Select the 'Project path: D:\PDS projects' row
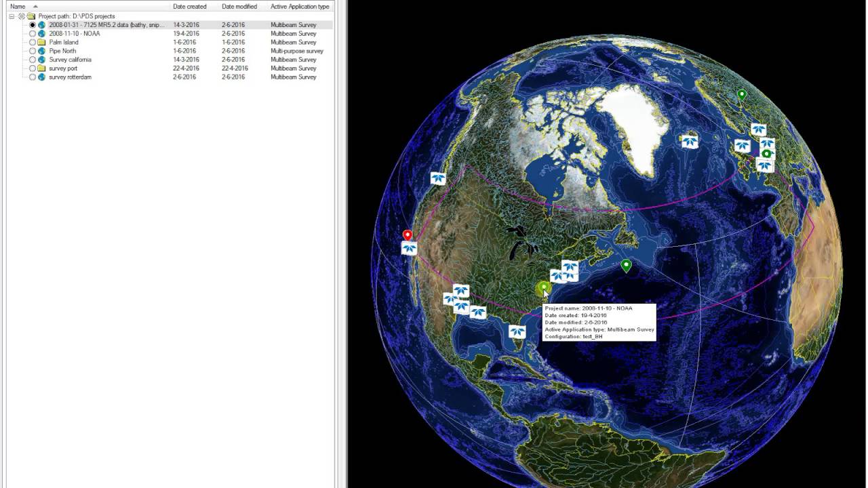Screen dimensions: 868x488 [77, 16]
